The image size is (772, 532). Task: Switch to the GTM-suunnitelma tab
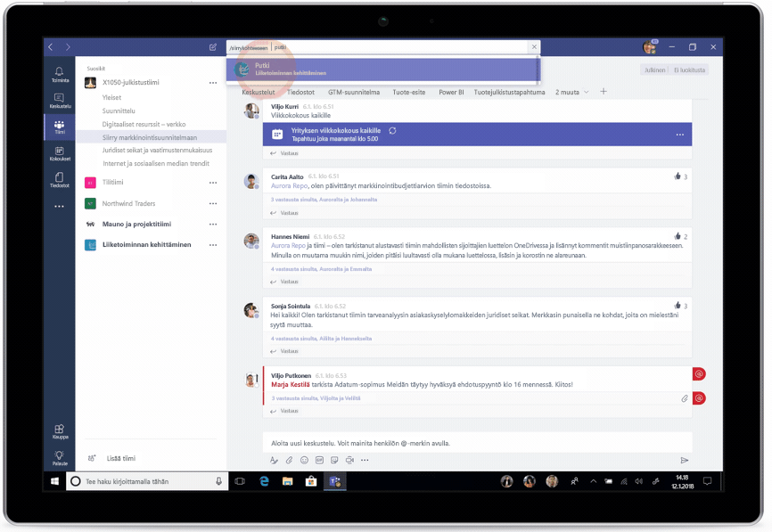(353, 92)
